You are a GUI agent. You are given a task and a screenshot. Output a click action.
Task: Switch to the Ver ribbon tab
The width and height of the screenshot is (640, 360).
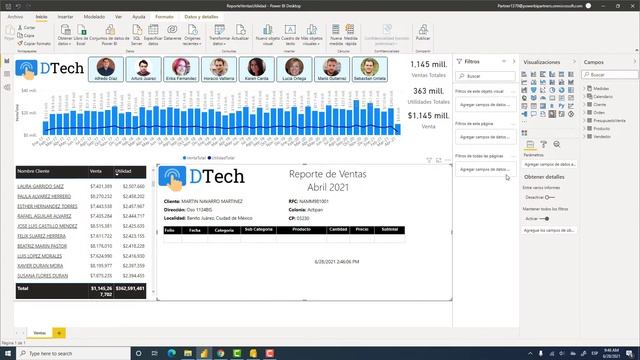point(118,17)
